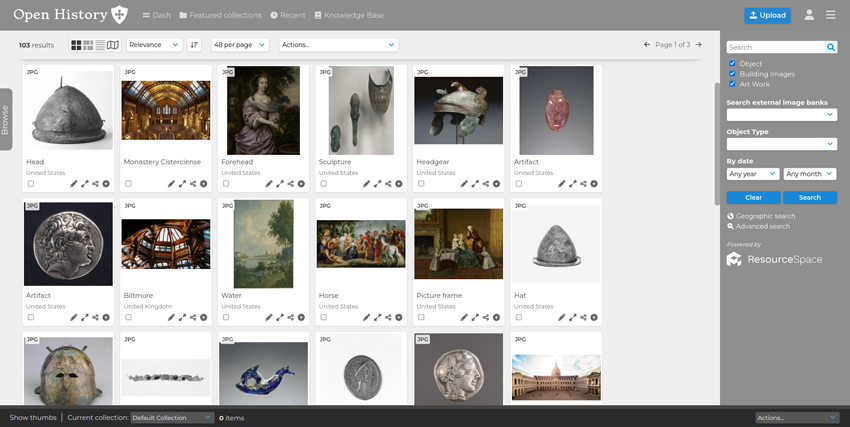Uncheck the Building Images checkbox

pos(732,74)
